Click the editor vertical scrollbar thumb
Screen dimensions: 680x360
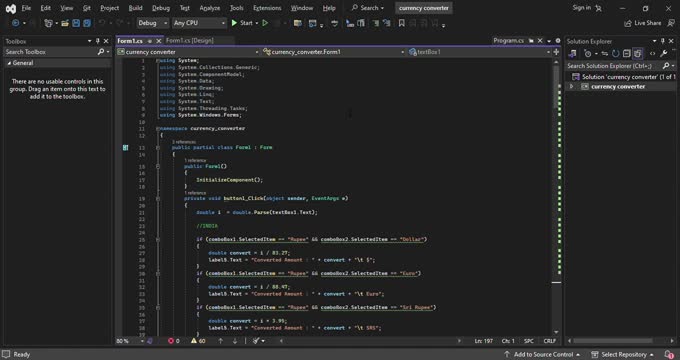[x=556, y=87]
